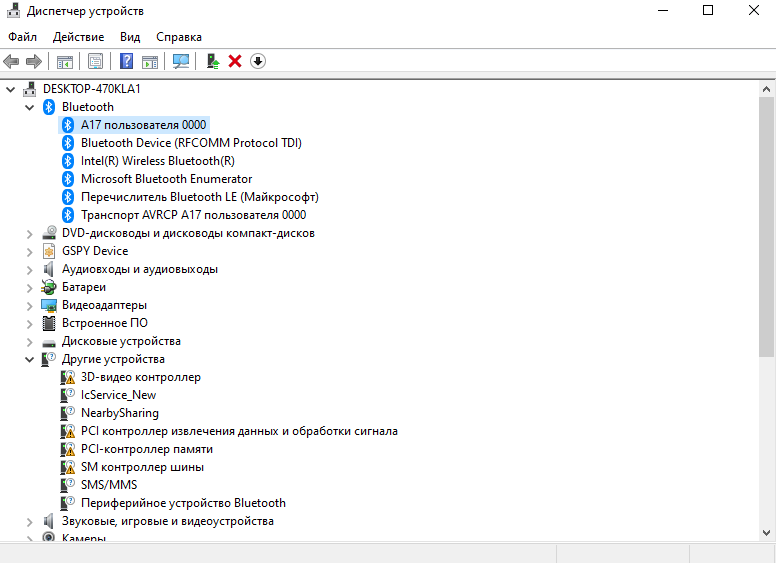The width and height of the screenshot is (776, 563).
Task: Expand the Батареи category
Action: point(30,288)
